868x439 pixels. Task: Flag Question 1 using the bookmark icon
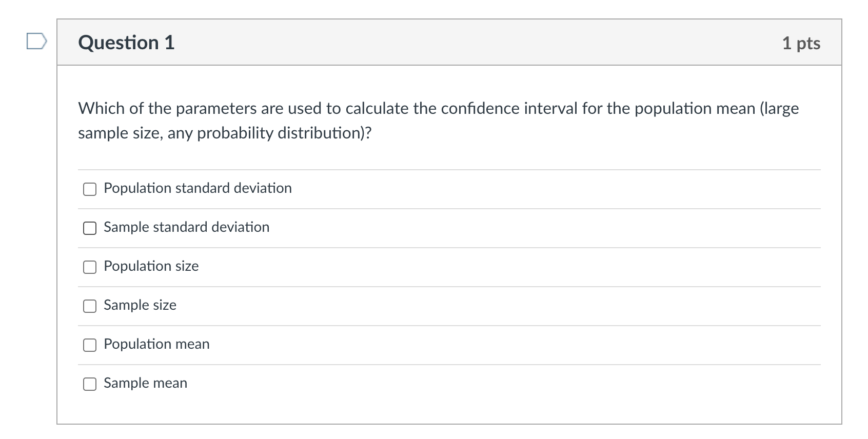[36, 41]
